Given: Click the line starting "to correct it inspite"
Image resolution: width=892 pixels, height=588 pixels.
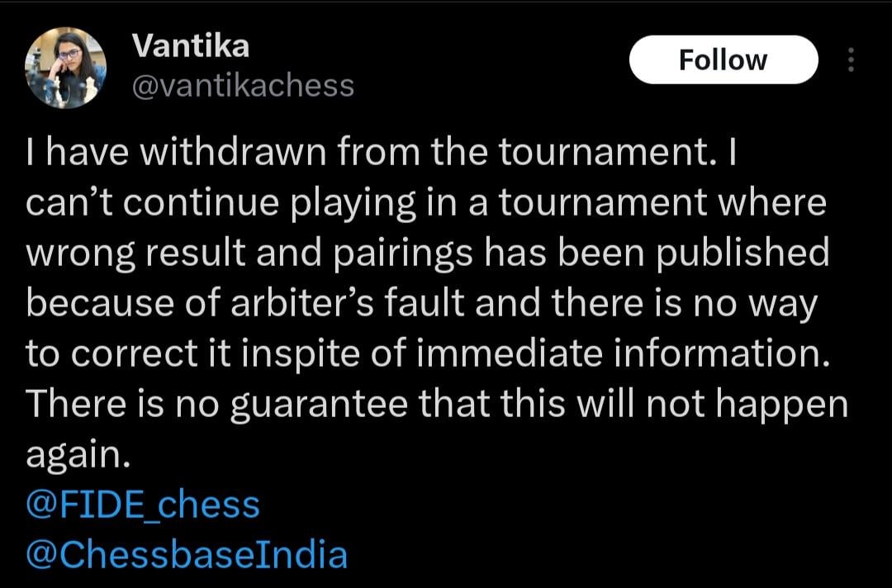Looking at the screenshot, I should 426,353.
